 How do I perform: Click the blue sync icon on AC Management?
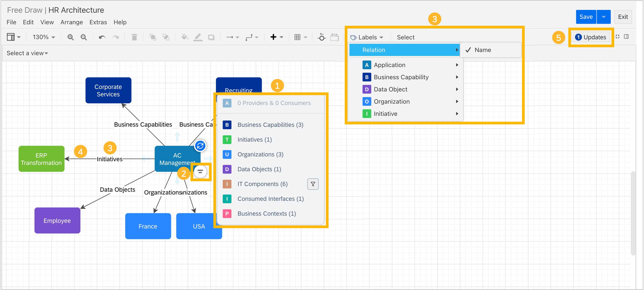(x=200, y=146)
